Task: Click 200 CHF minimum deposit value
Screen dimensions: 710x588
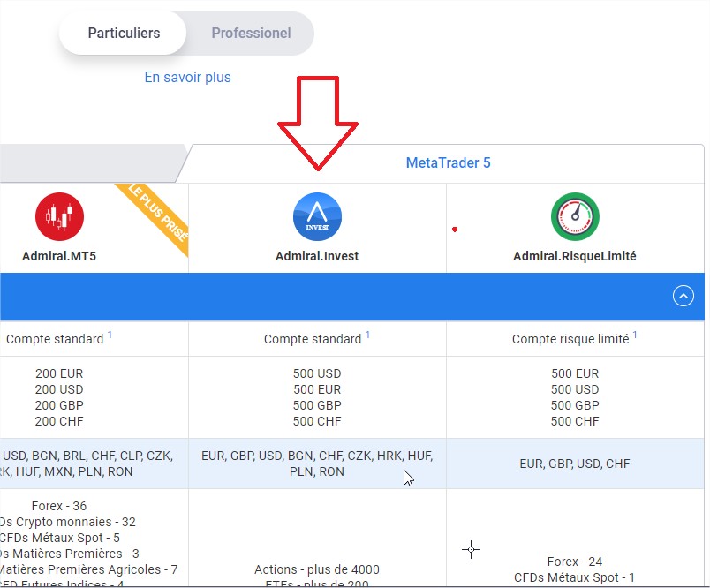Action: pyautogui.click(x=59, y=421)
